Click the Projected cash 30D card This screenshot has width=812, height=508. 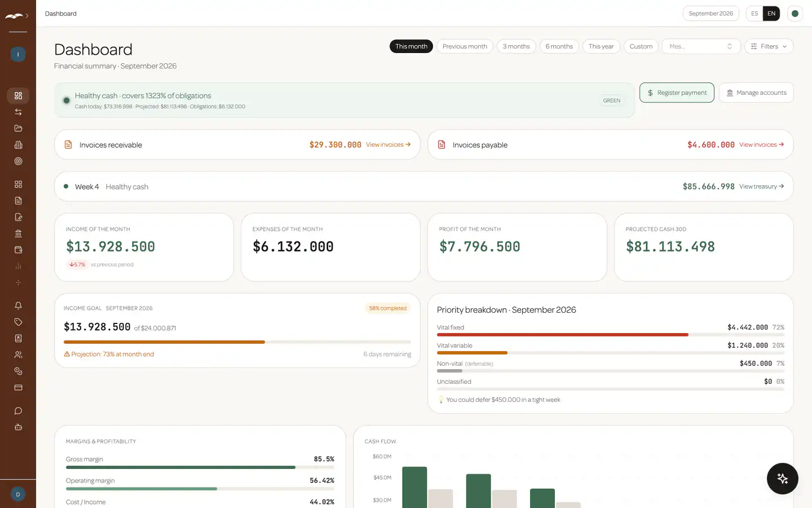(704, 247)
